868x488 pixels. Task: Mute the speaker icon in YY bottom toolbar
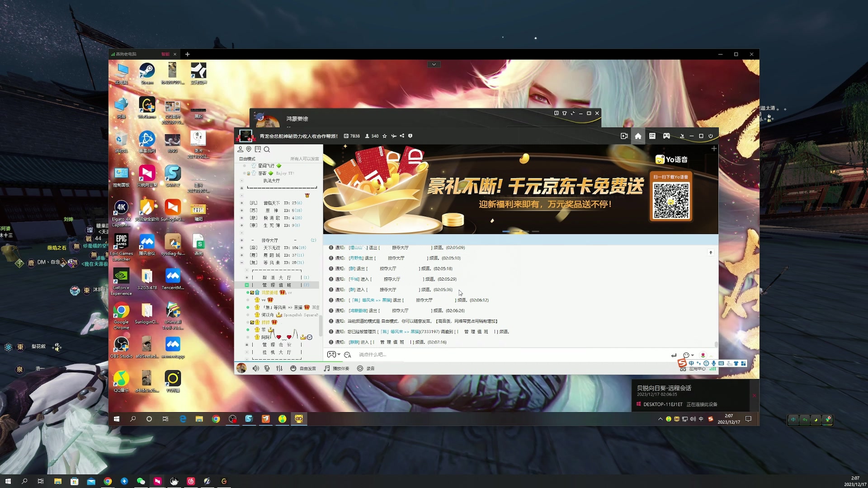tap(255, 368)
